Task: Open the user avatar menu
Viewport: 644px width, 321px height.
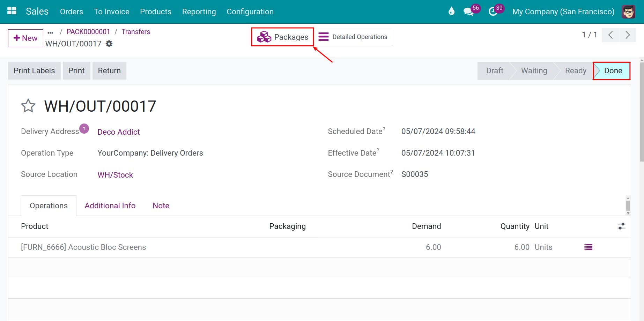Action: (x=628, y=12)
